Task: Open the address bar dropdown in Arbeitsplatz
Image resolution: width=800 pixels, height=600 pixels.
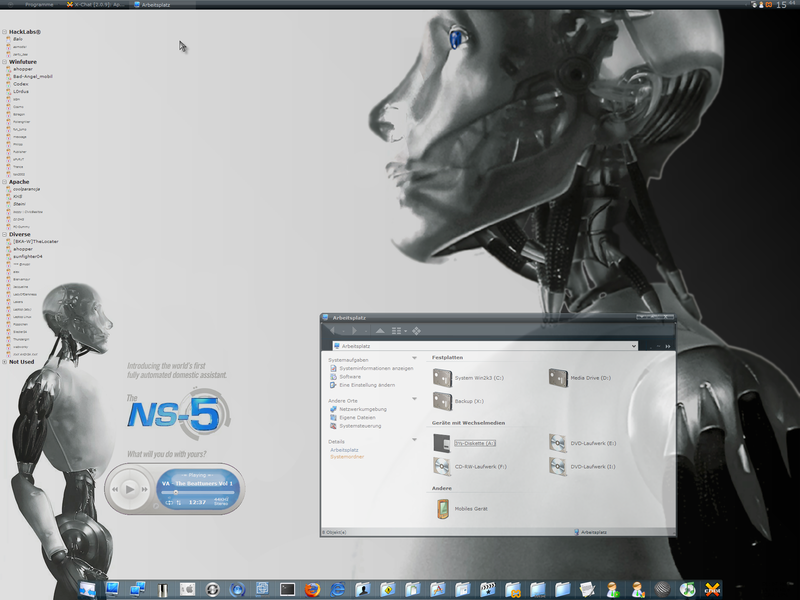Action: pyautogui.click(x=634, y=346)
